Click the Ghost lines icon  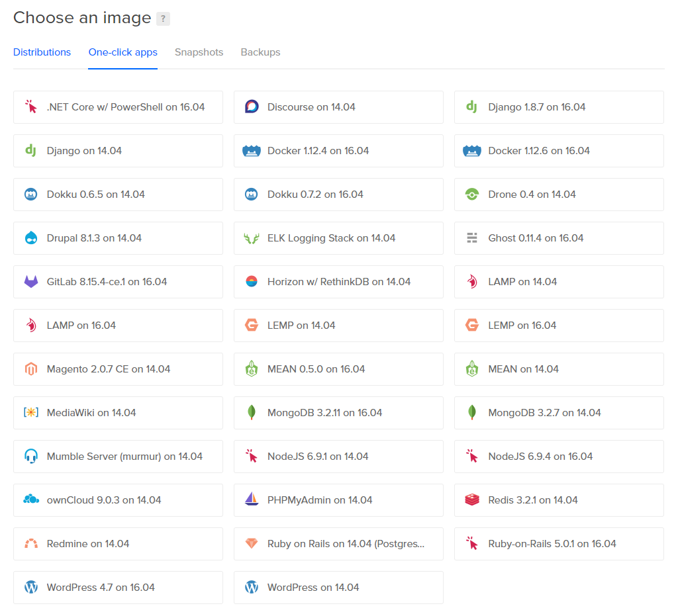pyautogui.click(x=471, y=238)
